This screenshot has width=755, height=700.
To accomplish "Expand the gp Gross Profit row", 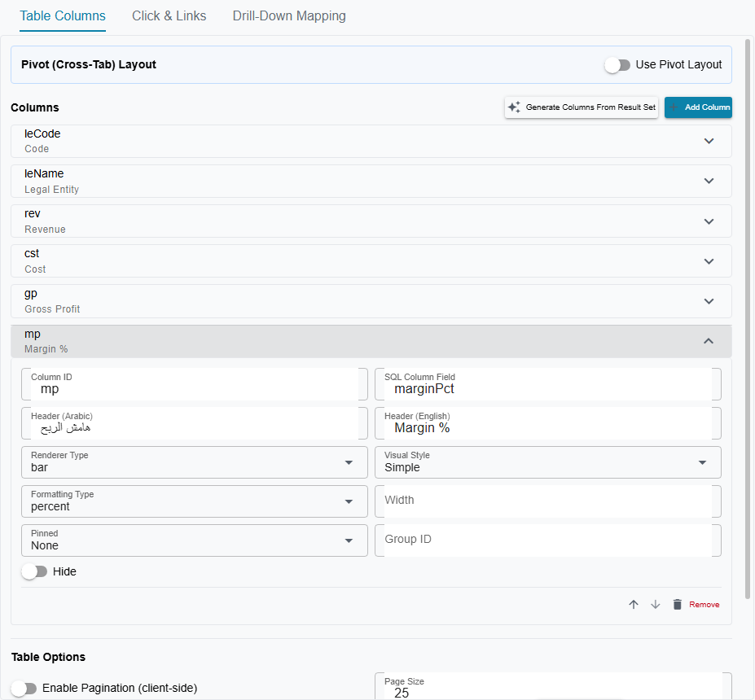I will coord(371,301).
